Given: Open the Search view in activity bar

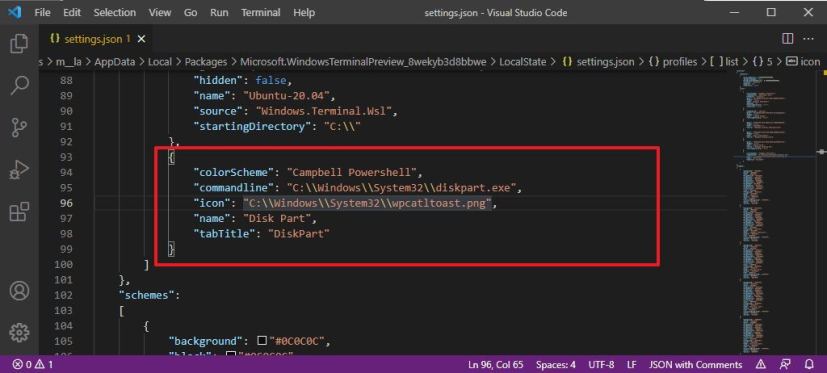Looking at the screenshot, I should [19, 85].
